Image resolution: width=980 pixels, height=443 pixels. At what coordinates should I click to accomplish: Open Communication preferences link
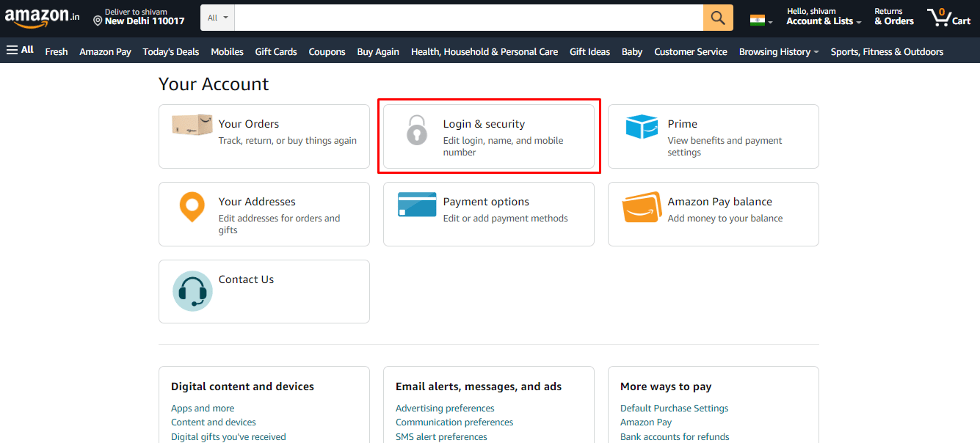[454, 422]
